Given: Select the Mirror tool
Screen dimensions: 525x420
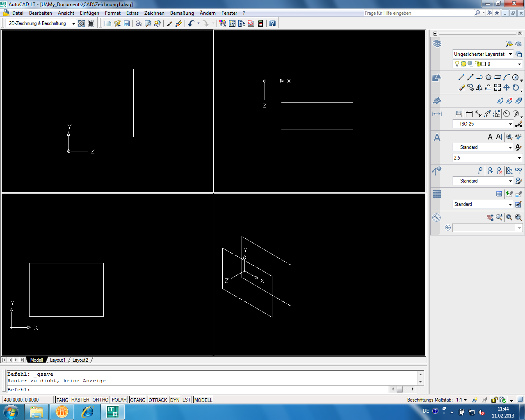Looking at the screenshot, I should pyautogui.click(x=479, y=87).
